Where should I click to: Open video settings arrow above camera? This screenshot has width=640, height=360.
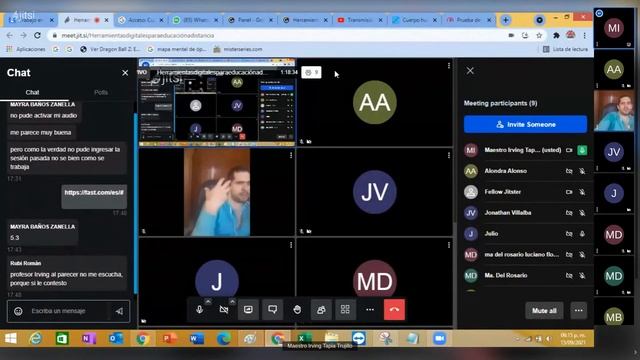tap(232, 302)
